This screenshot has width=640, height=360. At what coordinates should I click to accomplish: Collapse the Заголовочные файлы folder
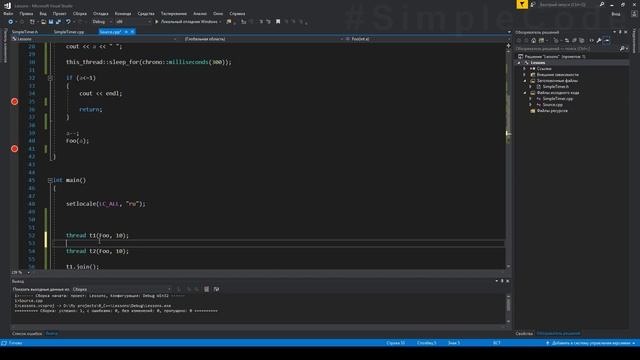tap(525, 81)
